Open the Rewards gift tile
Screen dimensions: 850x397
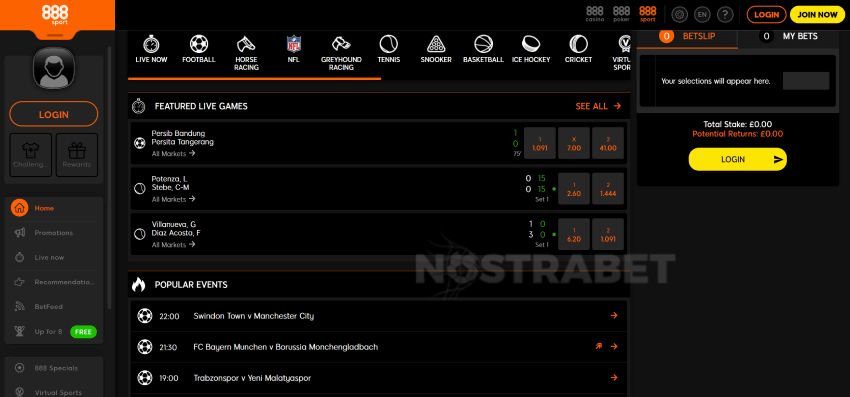tap(77, 155)
